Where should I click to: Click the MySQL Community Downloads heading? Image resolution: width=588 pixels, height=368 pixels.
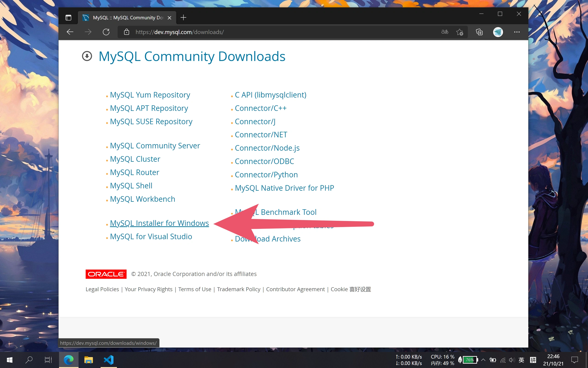point(192,56)
